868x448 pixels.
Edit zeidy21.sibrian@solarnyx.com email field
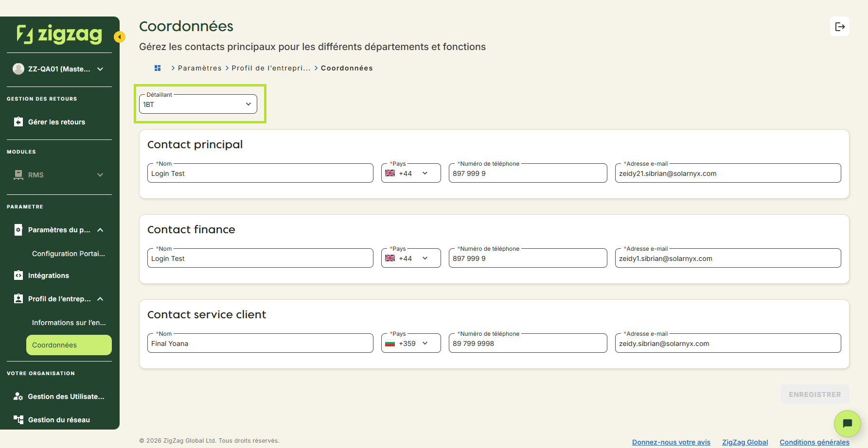728,173
